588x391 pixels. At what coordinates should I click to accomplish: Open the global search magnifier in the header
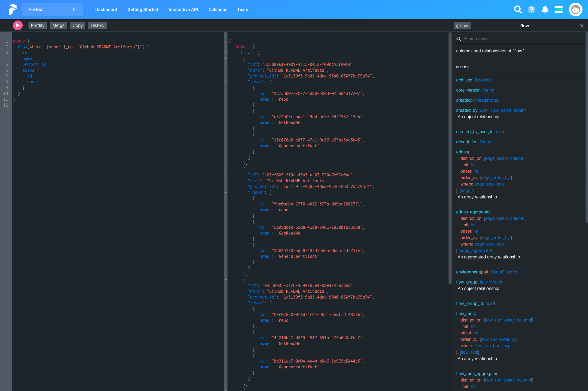point(518,9)
